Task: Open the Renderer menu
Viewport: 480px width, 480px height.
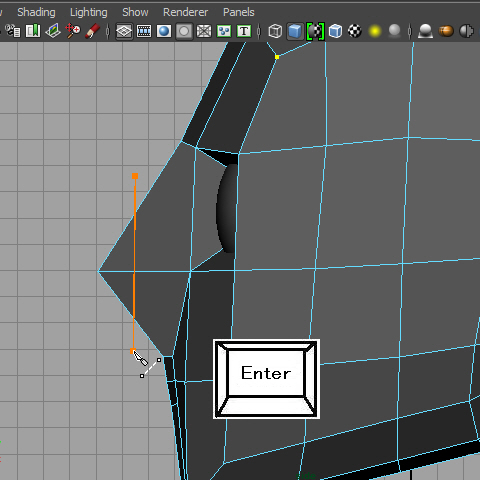Action: point(185,12)
